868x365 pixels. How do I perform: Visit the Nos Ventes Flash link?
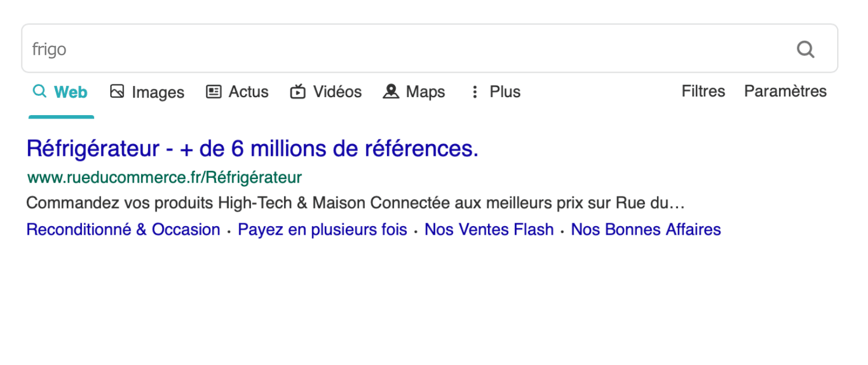pyautogui.click(x=489, y=230)
